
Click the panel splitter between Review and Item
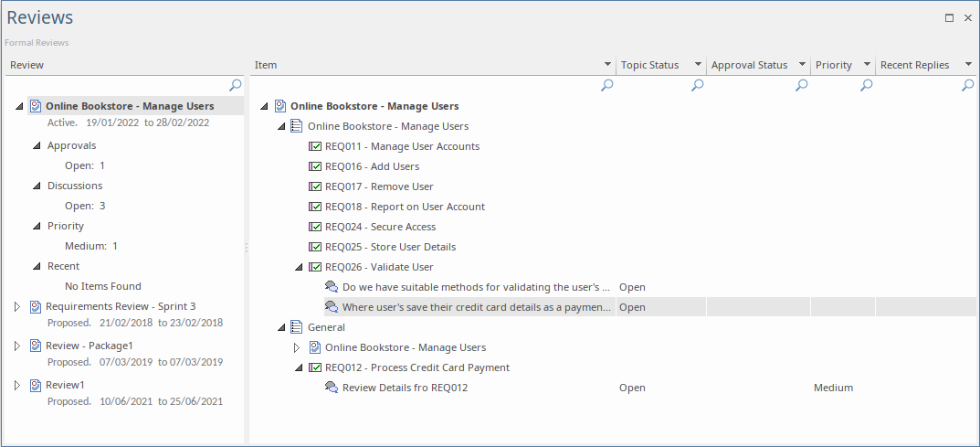tap(247, 247)
